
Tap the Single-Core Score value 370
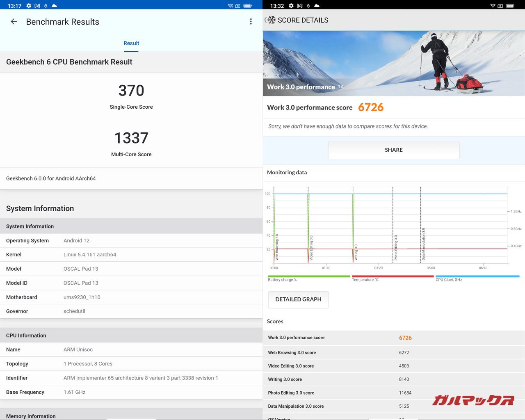131,91
